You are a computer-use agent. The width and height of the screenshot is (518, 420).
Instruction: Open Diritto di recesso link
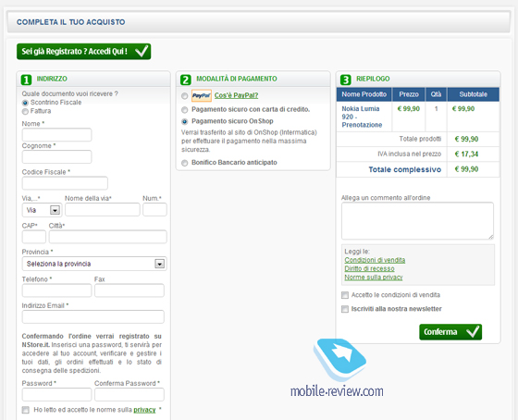(369, 268)
